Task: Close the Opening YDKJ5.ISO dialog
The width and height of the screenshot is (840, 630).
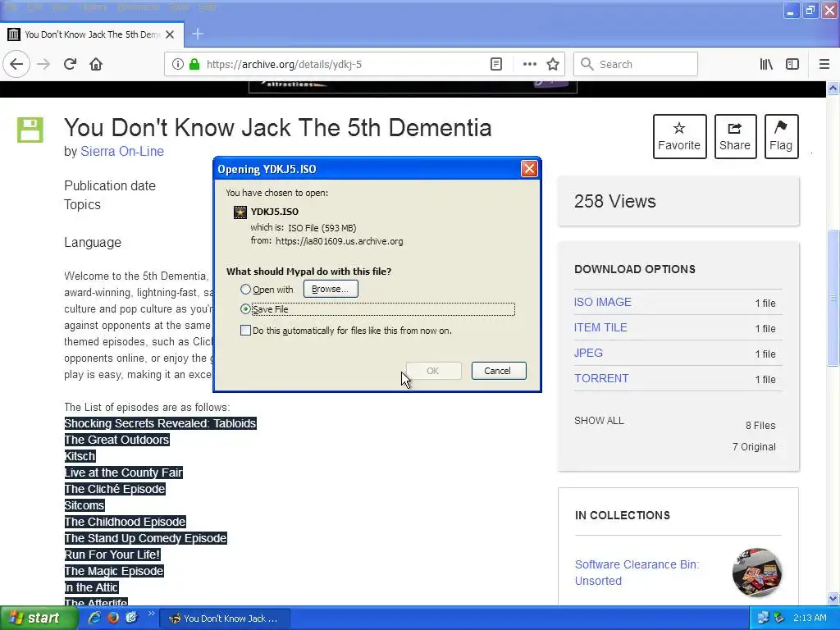Action: pyautogui.click(x=529, y=169)
